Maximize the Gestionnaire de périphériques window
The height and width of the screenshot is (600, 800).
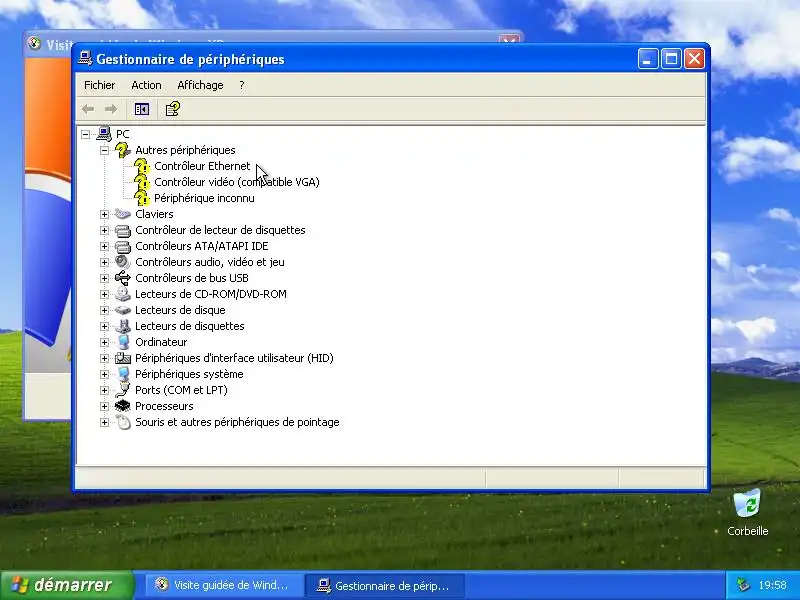point(671,59)
